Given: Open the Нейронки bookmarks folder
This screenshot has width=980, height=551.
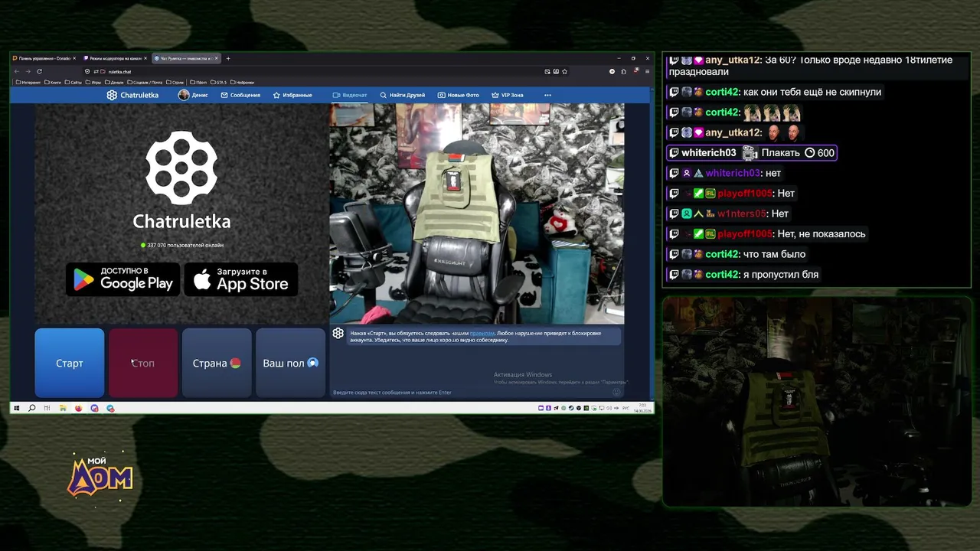Looking at the screenshot, I should click(242, 82).
